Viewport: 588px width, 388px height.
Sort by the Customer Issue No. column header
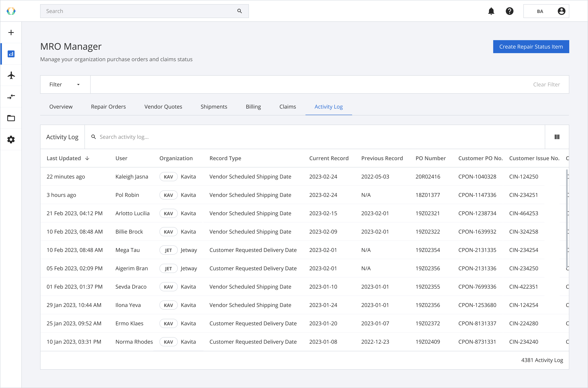pyautogui.click(x=534, y=158)
